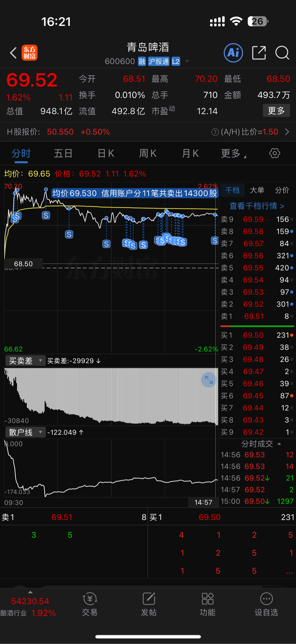Go back with the left arrow
The image size is (296, 644).
pyautogui.click(x=13, y=53)
